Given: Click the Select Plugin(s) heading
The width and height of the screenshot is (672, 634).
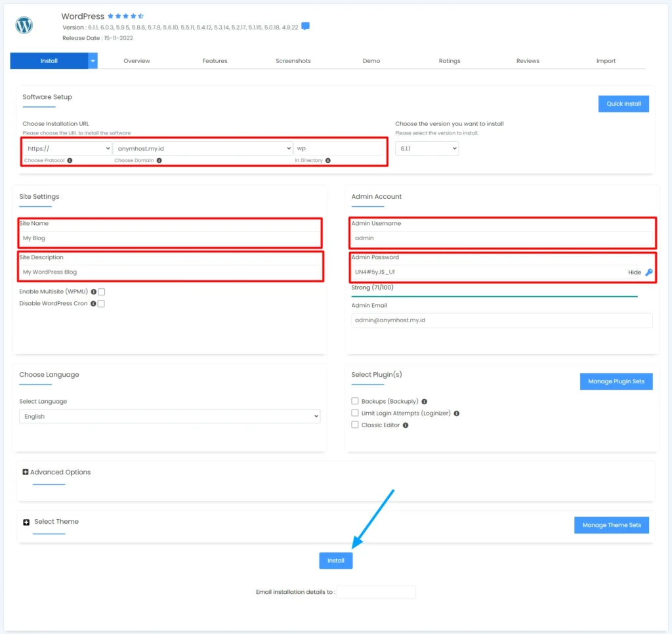Looking at the screenshot, I should (377, 375).
